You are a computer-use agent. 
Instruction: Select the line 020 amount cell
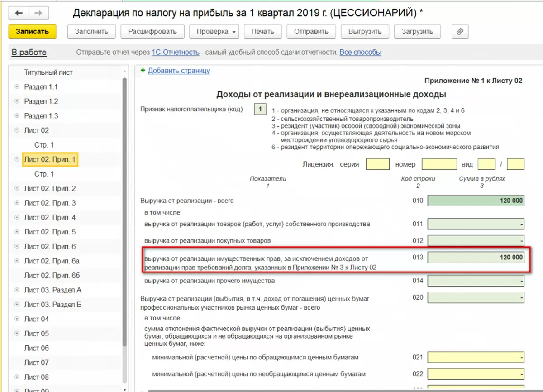[476, 298]
